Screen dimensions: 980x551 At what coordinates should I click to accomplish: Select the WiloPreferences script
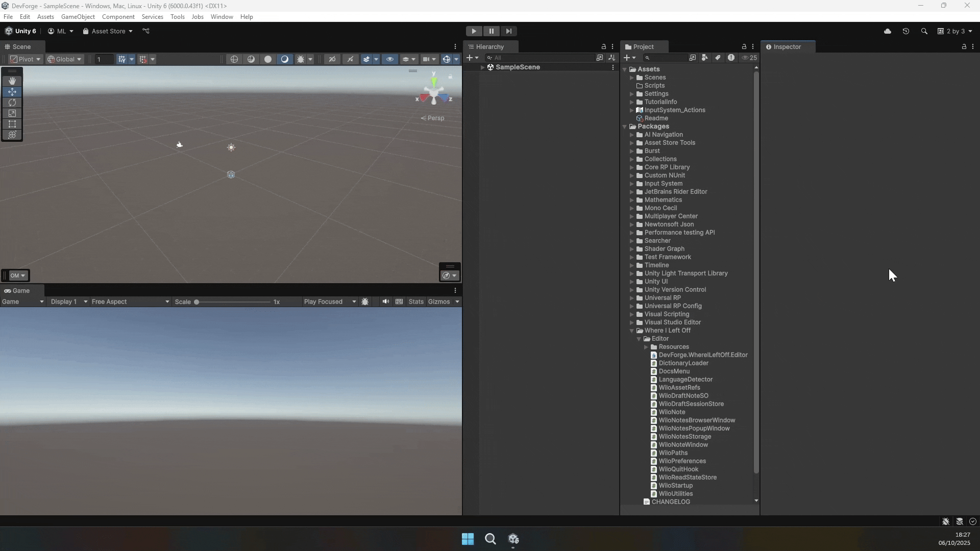(x=682, y=461)
